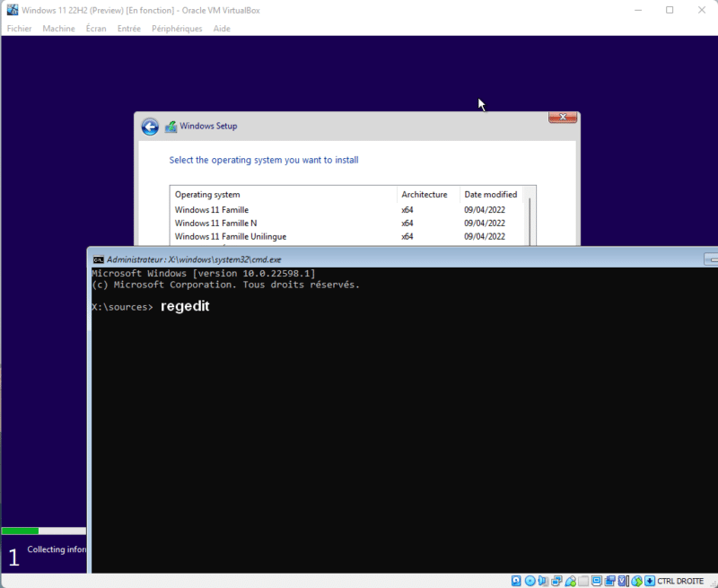Click the display settings status icon
The image size is (718, 588).
tap(597, 581)
